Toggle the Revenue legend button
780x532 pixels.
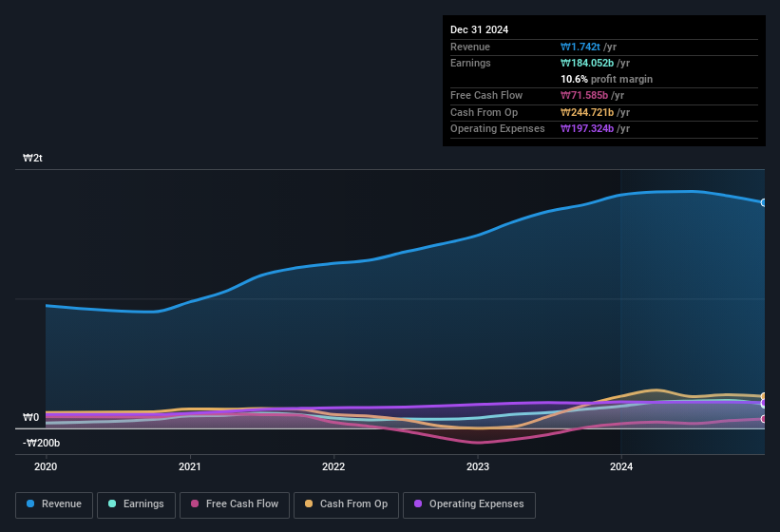[x=54, y=504]
